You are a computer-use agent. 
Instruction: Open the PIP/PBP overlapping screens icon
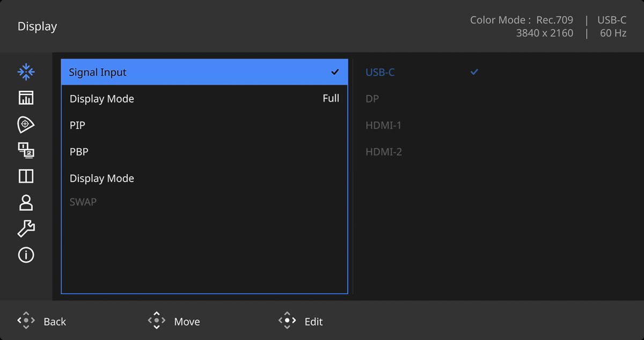[26, 150]
